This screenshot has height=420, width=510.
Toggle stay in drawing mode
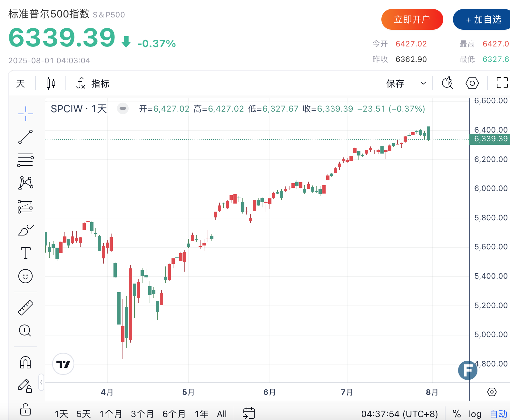(25, 386)
